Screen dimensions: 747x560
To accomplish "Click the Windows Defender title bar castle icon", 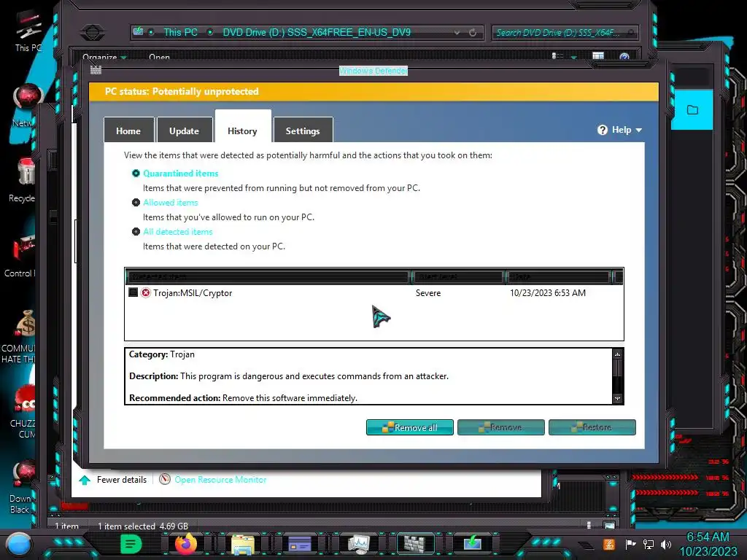I will (96, 70).
